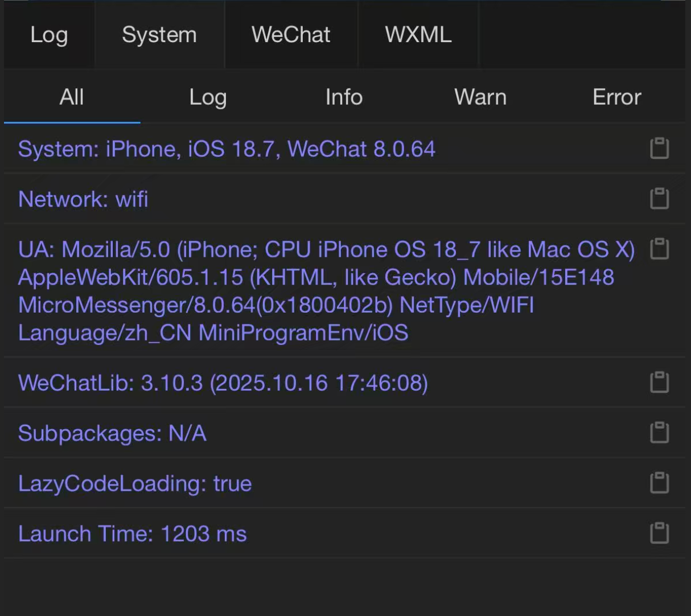
Task: Filter messages by Info level
Action: [x=344, y=97]
